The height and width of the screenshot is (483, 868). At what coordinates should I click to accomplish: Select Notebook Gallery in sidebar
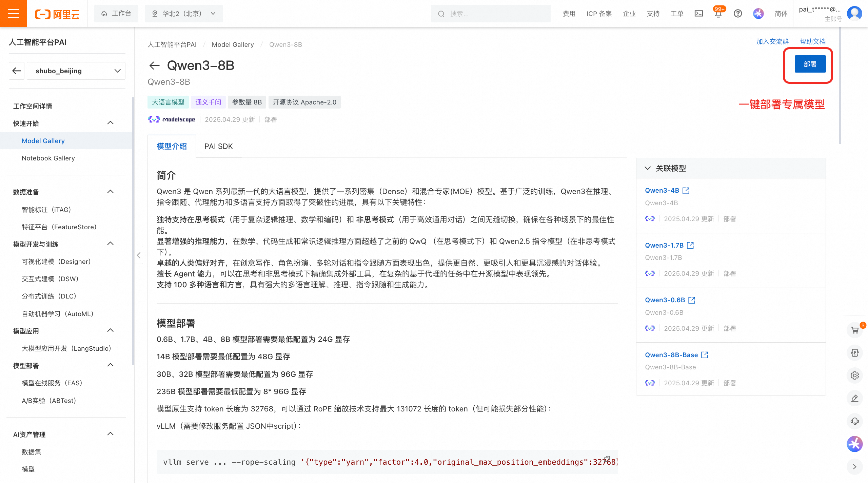[x=48, y=158]
